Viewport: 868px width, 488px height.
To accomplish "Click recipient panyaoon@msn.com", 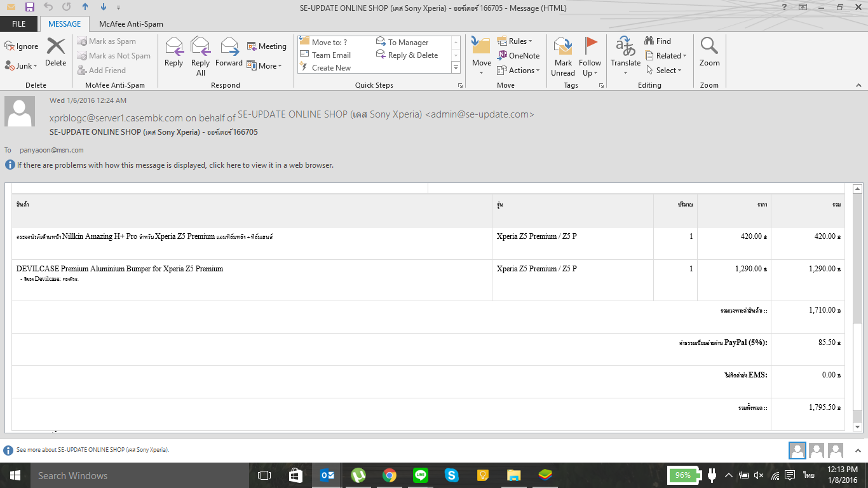I will (50, 150).
